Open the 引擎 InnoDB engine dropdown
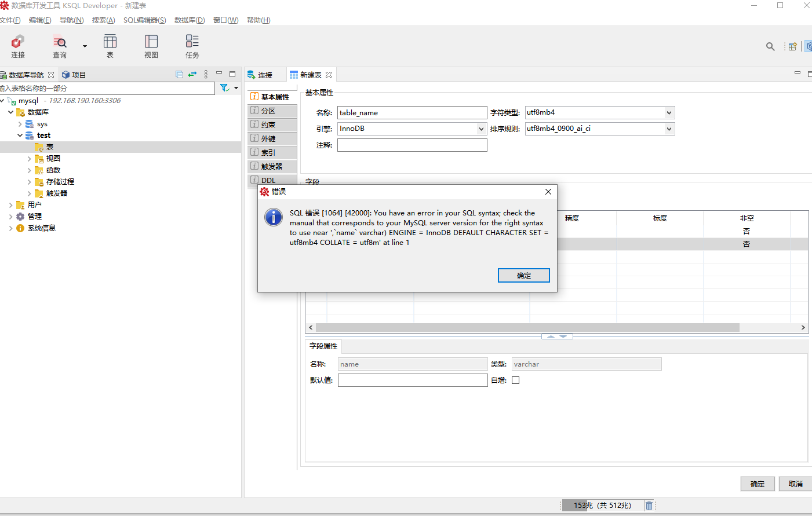Viewport: 812px width, 516px height. click(481, 129)
